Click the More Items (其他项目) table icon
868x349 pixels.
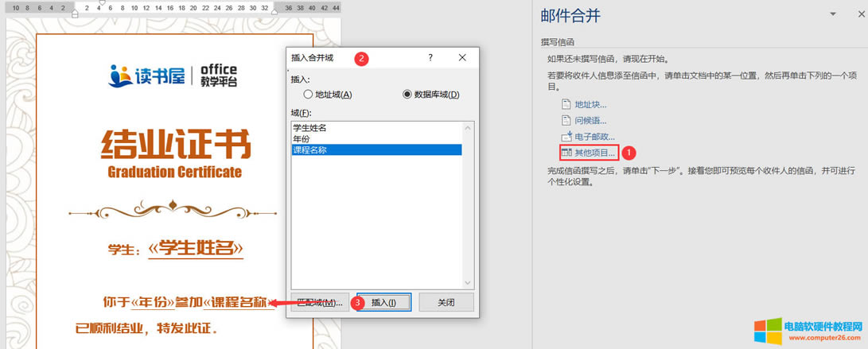point(566,152)
